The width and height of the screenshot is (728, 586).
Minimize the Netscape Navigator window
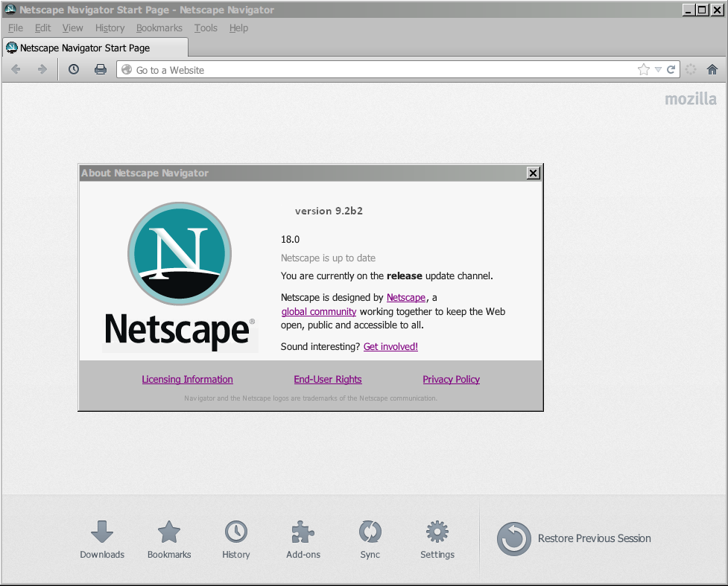tap(688, 9)
